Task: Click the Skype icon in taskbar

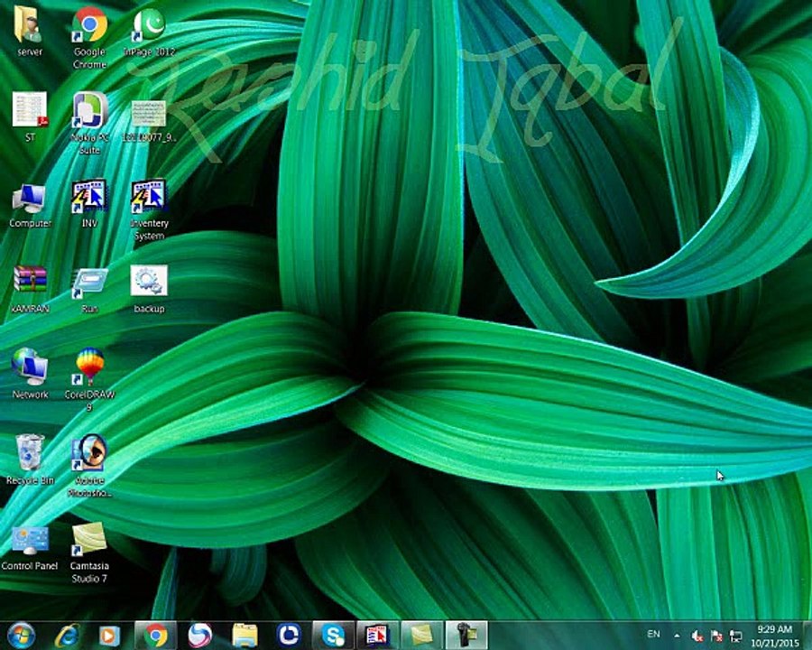Action: [333, 635]
